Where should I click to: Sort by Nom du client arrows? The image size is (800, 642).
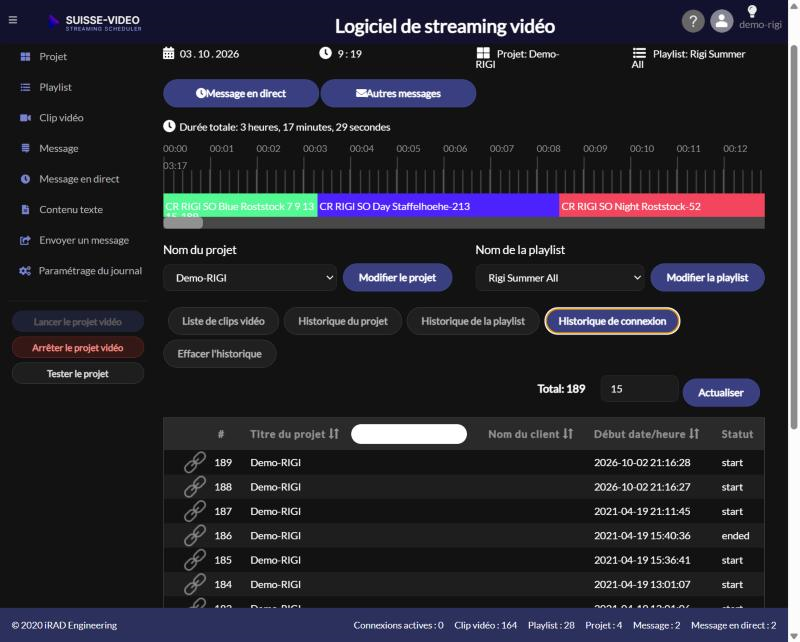click(568, 434)
